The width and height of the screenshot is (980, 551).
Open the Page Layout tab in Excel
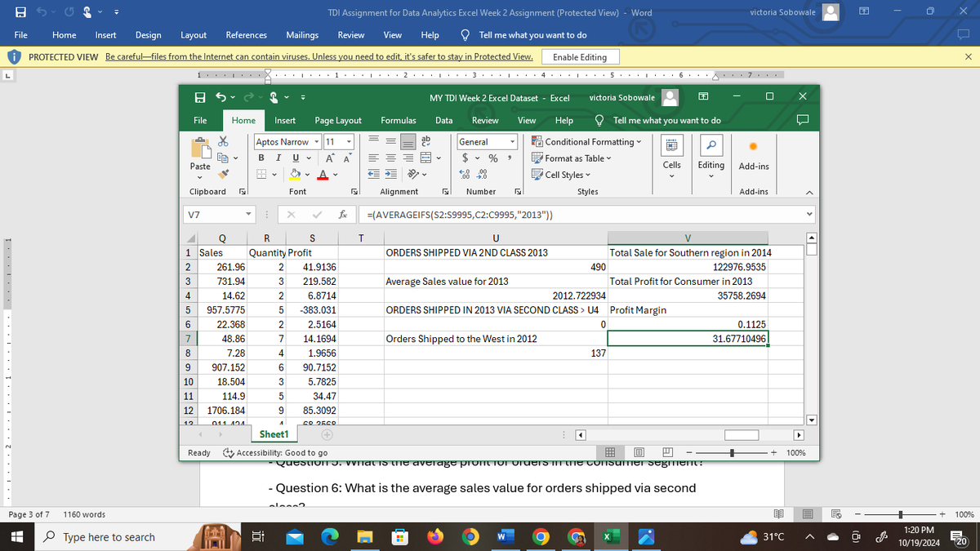pyautogui.click(x=338, y=120)
